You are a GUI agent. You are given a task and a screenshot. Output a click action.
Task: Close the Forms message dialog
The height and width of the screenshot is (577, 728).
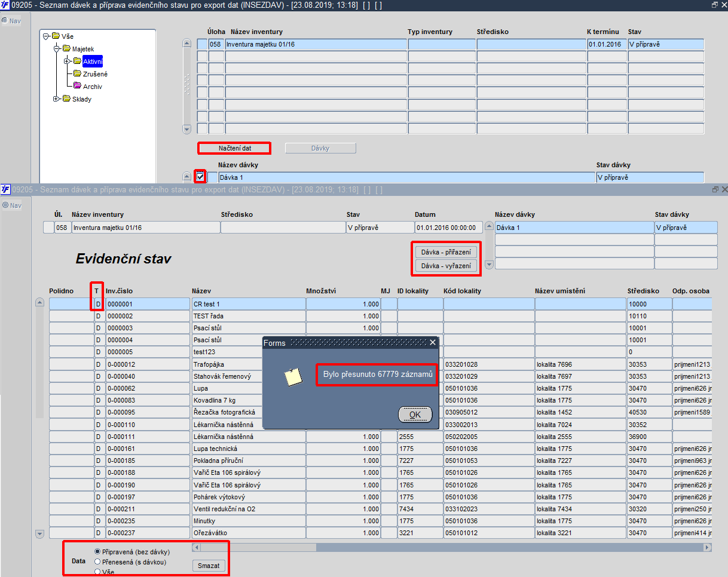pos(433,342)
